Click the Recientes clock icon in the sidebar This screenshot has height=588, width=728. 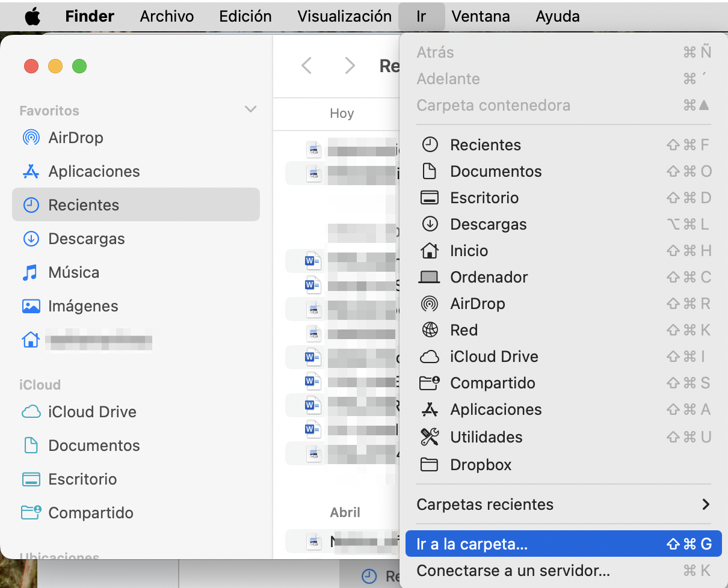pos(31,205)
